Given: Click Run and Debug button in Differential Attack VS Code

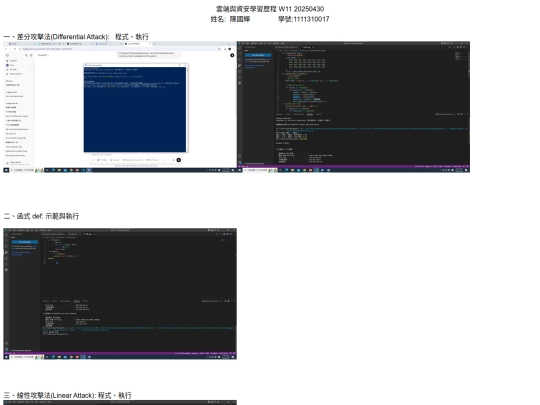Looking at the screenshot, I should pos(258,55).
